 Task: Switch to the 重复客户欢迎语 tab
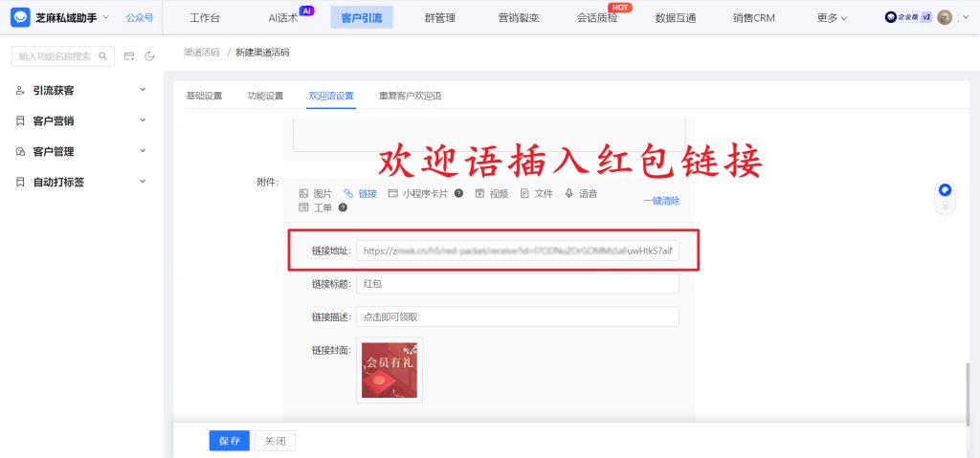pyautogui.click(x=410, y=96)
